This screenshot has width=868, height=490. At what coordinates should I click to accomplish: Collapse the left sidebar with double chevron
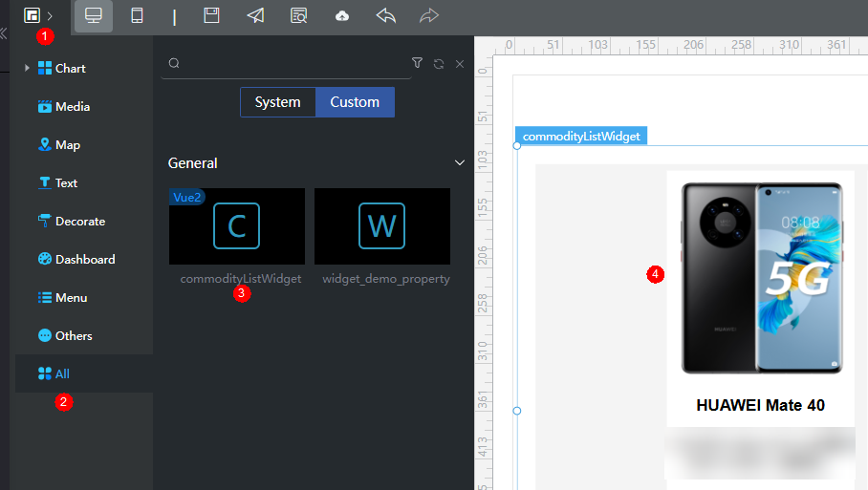click(x=3, y=33)
